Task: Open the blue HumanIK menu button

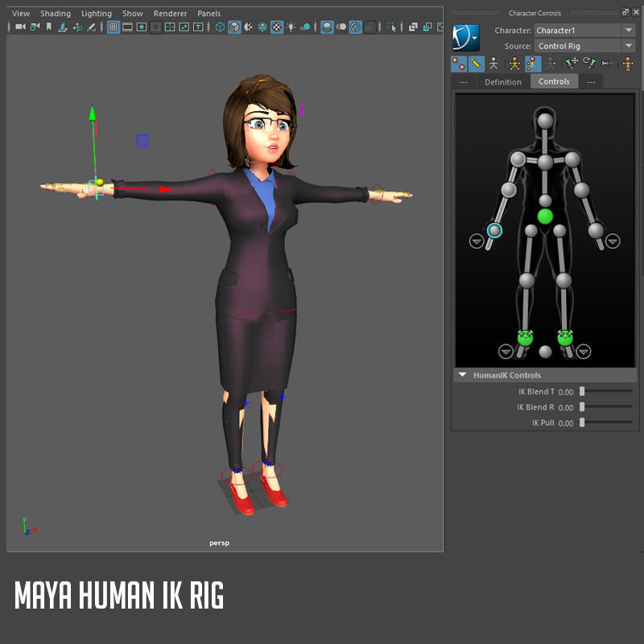Action: tap(466, 38)
